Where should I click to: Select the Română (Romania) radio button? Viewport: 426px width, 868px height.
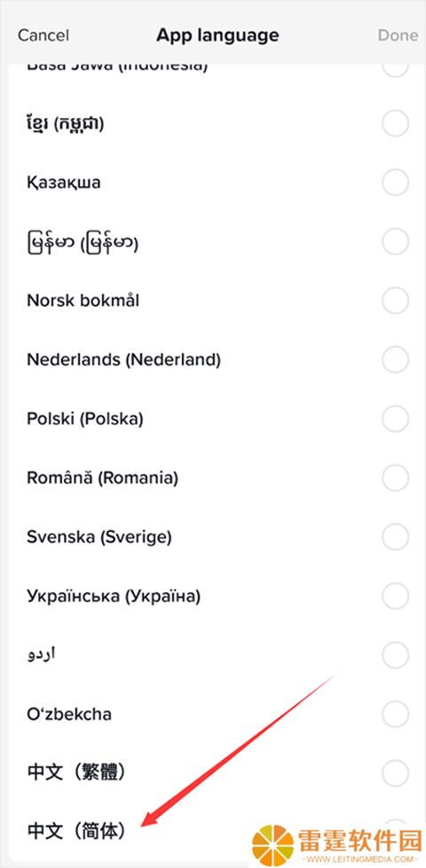pos(396,478)
